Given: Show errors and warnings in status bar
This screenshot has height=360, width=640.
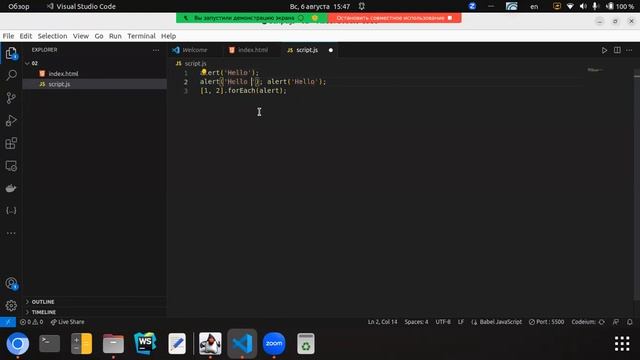Looking at the screenshot, I should [31, 322].
